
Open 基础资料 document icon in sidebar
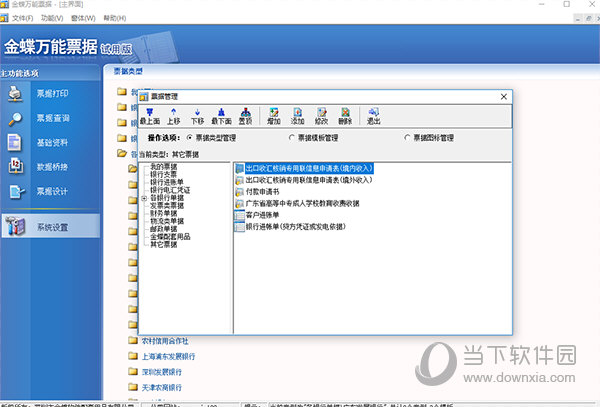tap(15, 143)
